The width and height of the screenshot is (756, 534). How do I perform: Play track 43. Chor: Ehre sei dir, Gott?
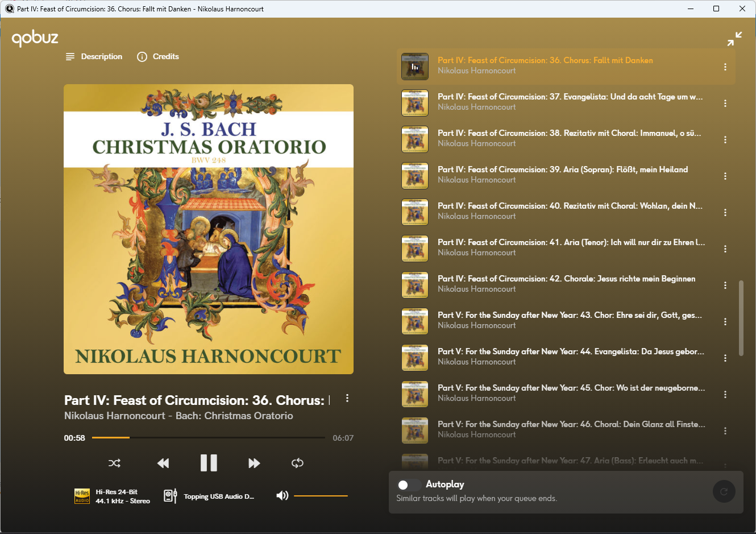[570, 315]
